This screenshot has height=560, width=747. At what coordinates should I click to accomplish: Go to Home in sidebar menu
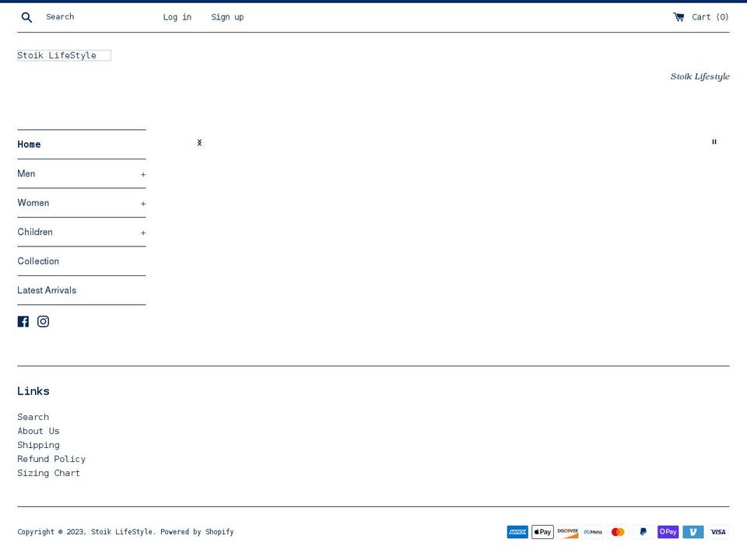[x=29, y=145]
